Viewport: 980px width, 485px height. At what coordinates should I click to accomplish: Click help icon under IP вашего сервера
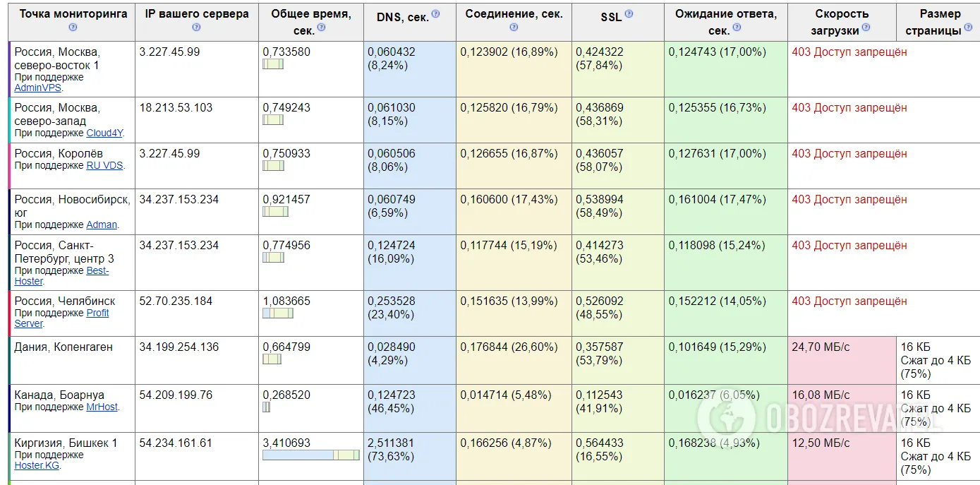(x=196, y=28)
